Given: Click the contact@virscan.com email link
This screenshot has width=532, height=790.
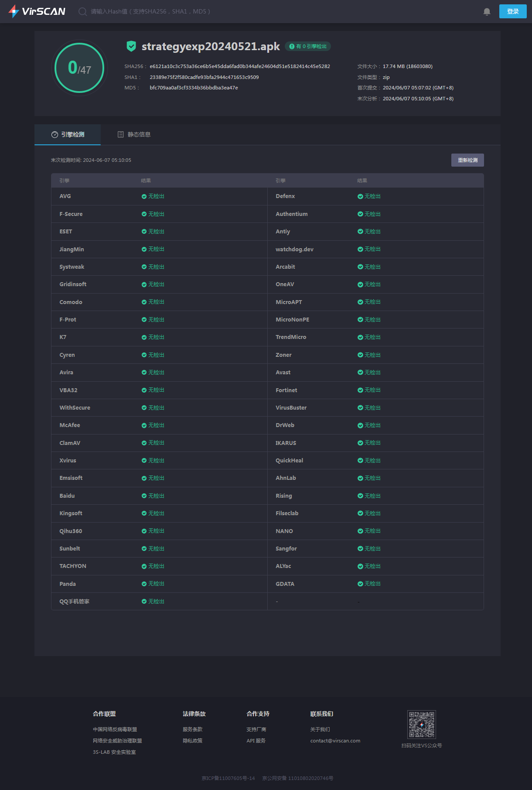Looking at the screenshot, I should [335, 741].
